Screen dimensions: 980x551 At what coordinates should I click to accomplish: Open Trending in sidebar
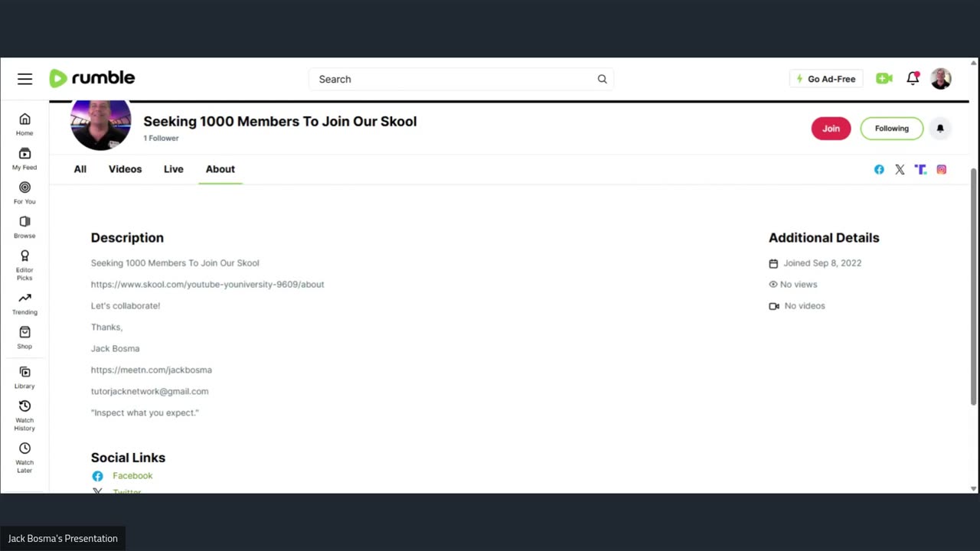(24, 303)
